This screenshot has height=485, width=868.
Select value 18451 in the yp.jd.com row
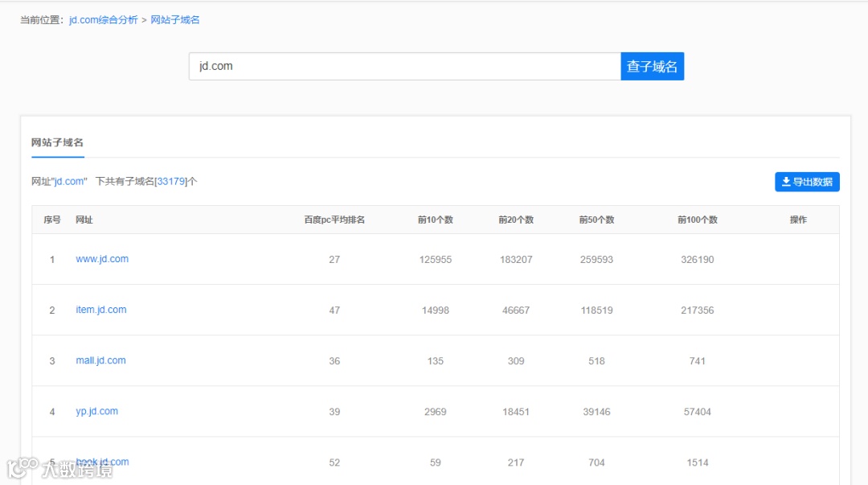pyautogui.click(x=516, y=412)
